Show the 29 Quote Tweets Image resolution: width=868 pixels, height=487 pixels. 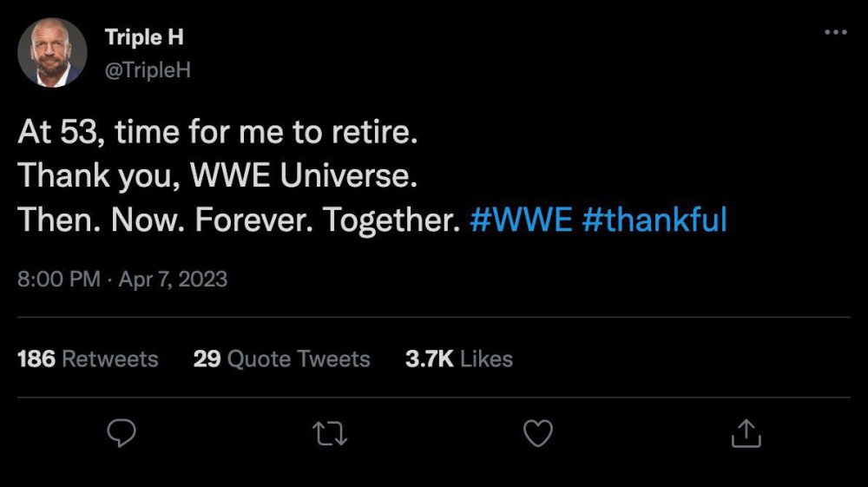(x=281, y=359)
